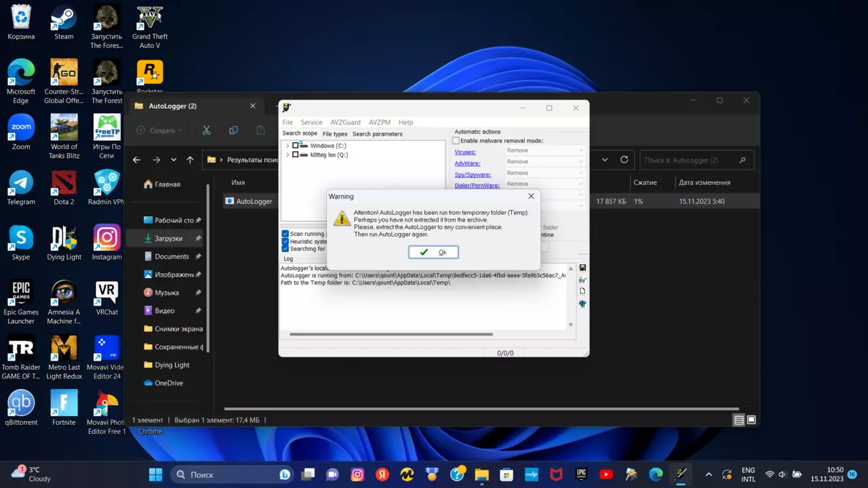The width and height of the screenshot is (868, 488).
Task: Click the Spy/Spyware link
Action: pos(473,174)
